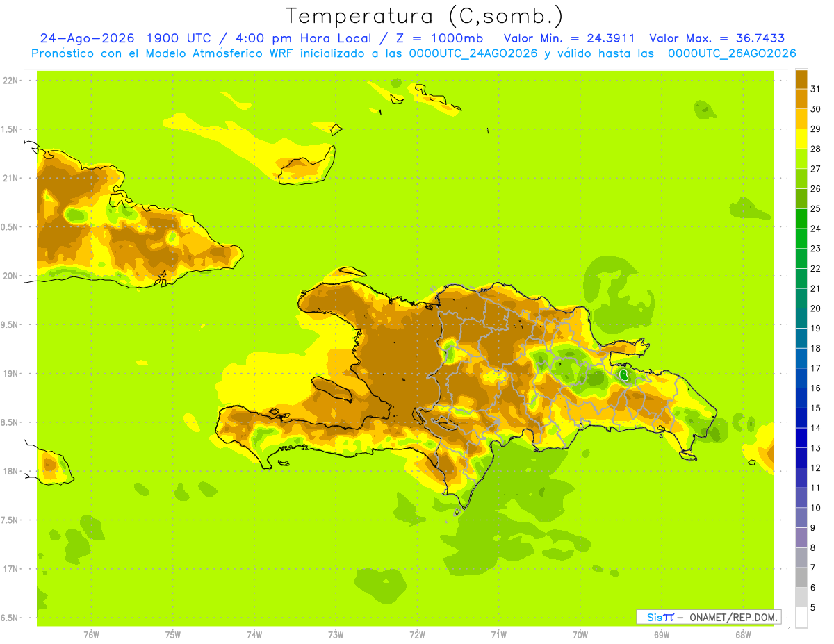The image size is (834, 644).
Task: Click latitude label "17N"
Action: pos(12,570)
